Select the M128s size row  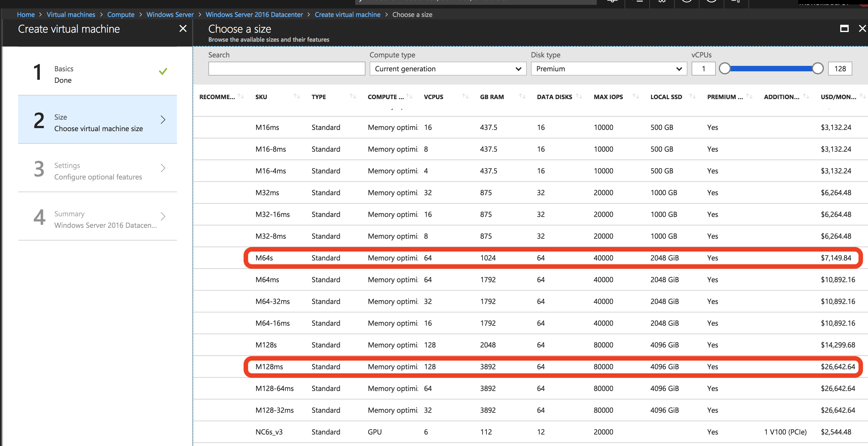click(530, 345)
